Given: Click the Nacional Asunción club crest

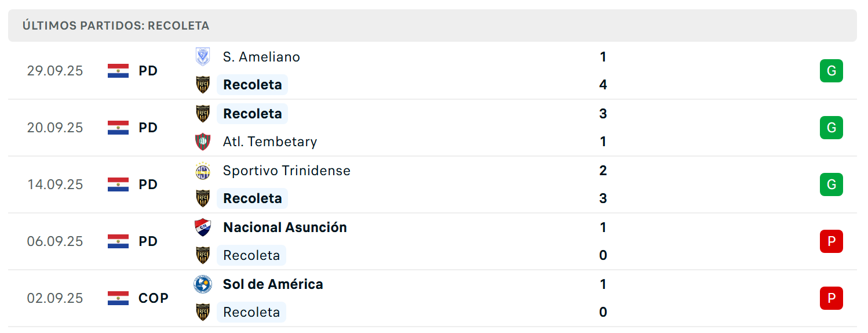Looking at the screenshot, I should (203, 227).
